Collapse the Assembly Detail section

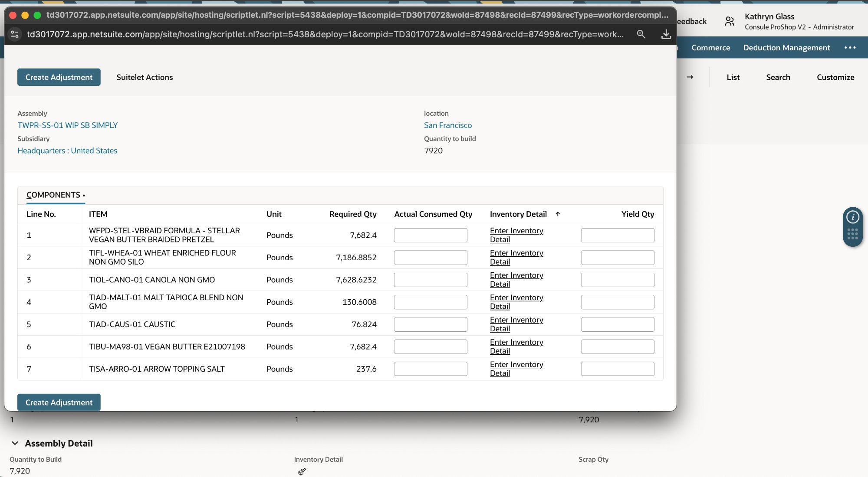pyautogui.click(x=15, y=443)
